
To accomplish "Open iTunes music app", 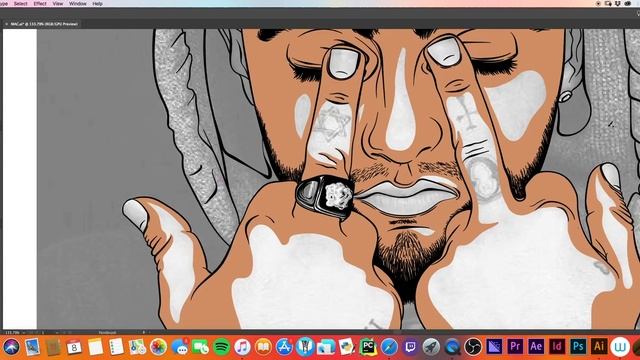I will [242, 347].
